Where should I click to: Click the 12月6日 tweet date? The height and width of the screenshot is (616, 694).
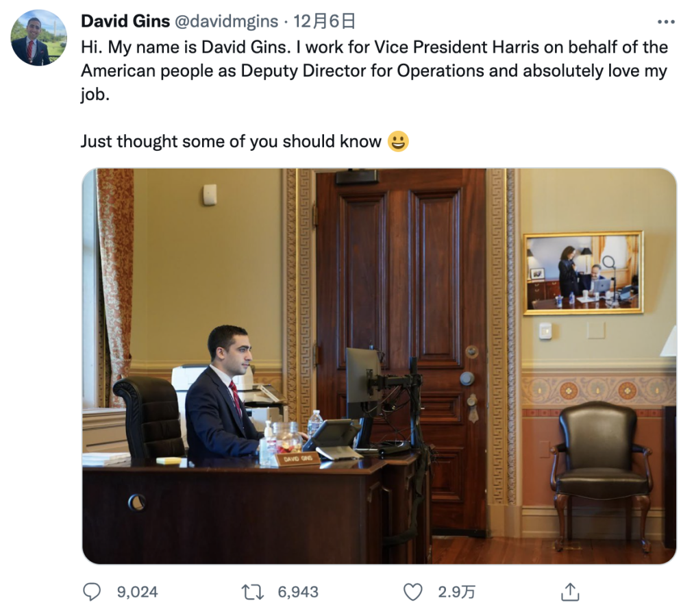pyautogui.click(x=324, y=21)
